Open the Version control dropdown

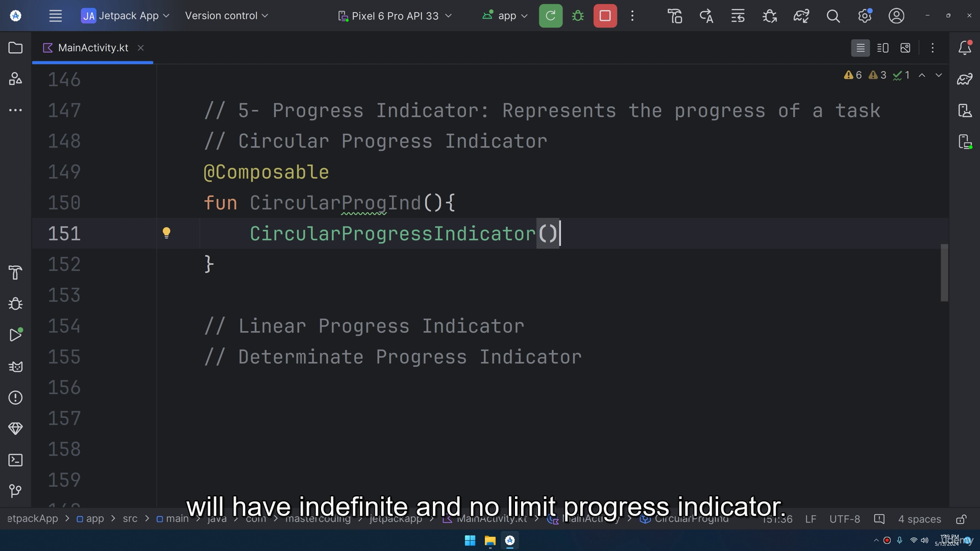(227, 16)
